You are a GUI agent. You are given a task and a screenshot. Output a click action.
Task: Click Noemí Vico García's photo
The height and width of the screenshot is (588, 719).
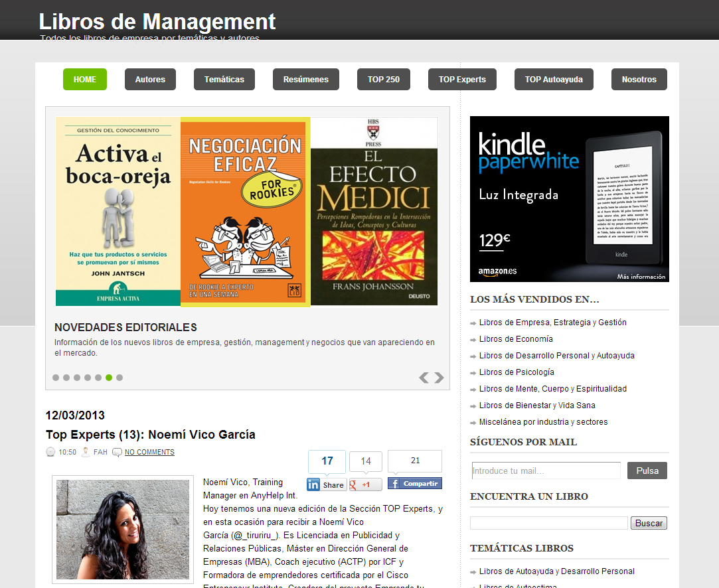[123, 529]
